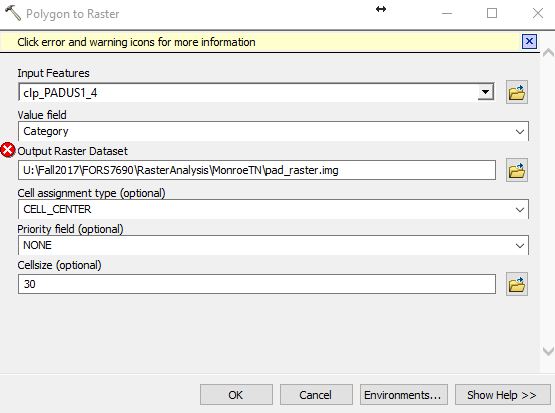Open folder browser for Input Features

pos(517,93)
